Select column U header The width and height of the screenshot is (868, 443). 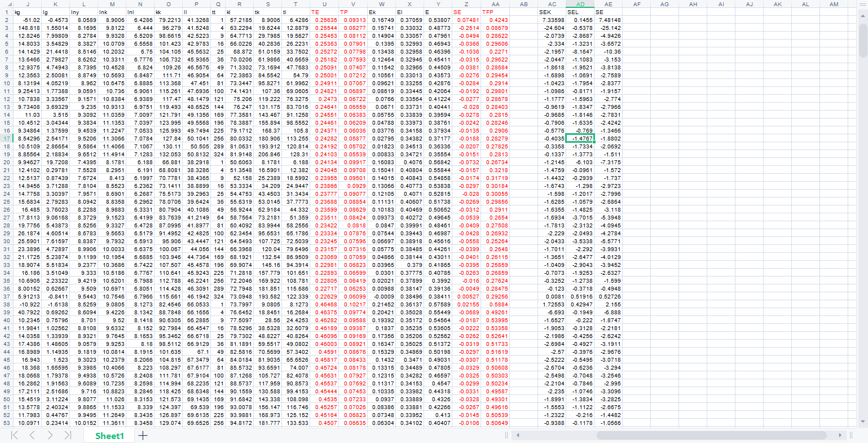coord(324,4)
